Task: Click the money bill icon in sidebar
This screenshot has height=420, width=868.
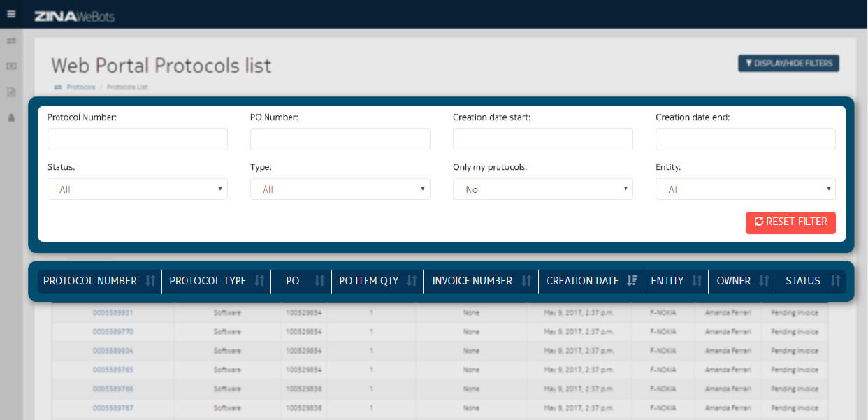Action: pos(11,66)
